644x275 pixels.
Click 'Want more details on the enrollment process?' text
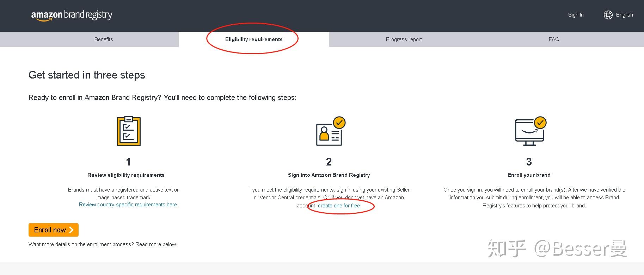pos(81,244)
